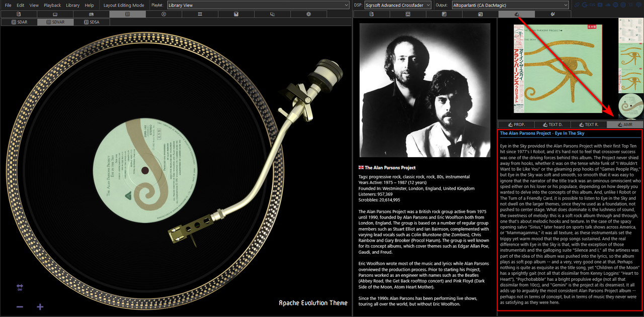Click the plus zoom icon below the turntable
Viewport: 644px width, 317px height.
coord(40,307)
